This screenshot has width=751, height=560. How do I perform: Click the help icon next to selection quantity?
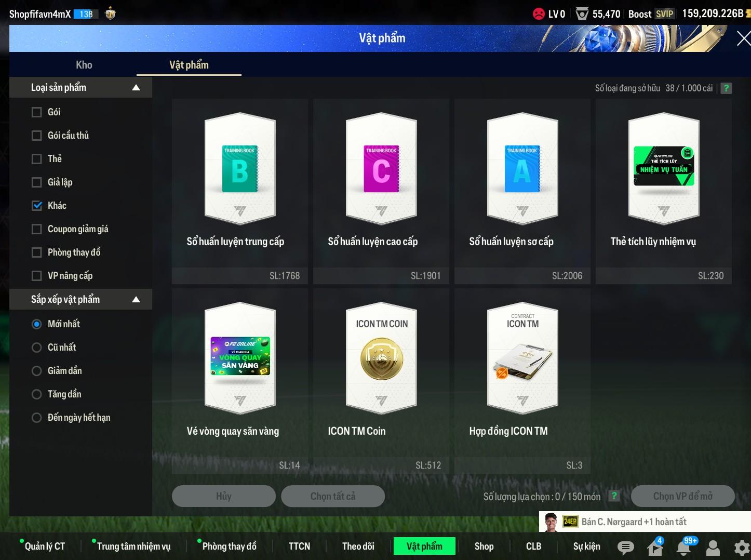tap(614, 496)
